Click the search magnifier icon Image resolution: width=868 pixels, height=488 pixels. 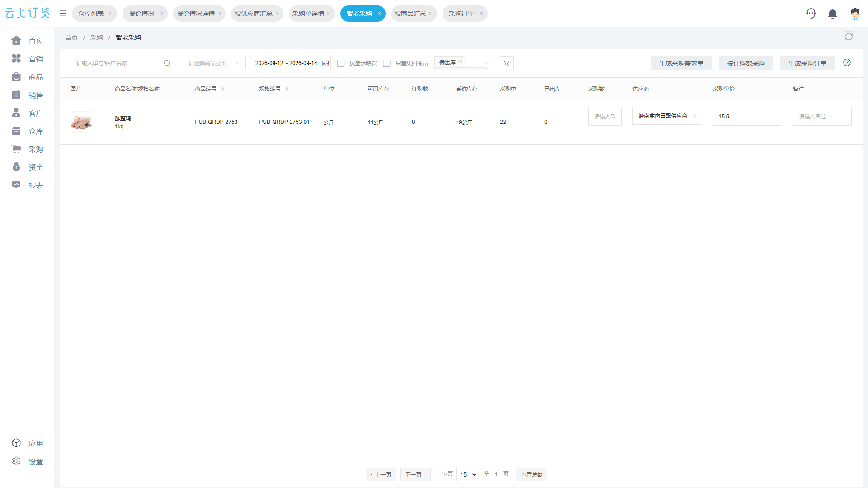click(x=167, y=63)
